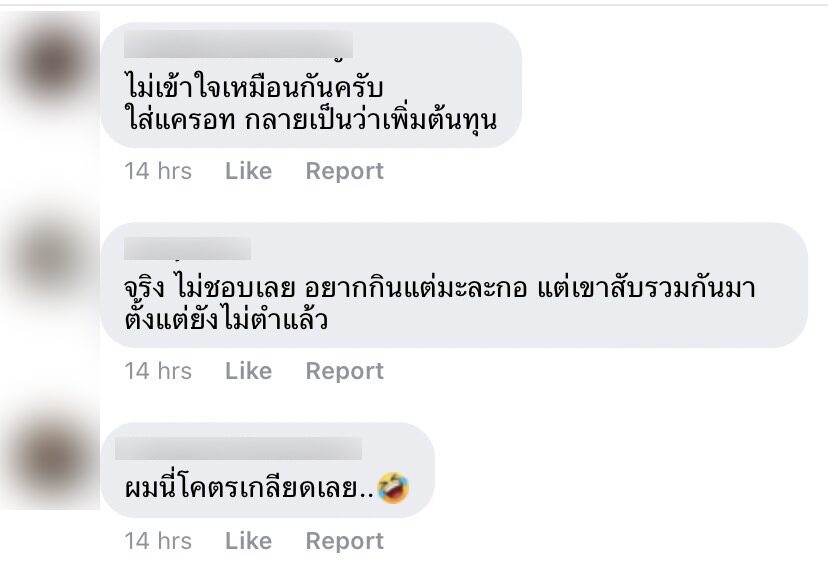The width and height of the screenshot is (828, 571).
Task: Open the 14 hrs timestamp on the second comment
Action: click(158, 371)
